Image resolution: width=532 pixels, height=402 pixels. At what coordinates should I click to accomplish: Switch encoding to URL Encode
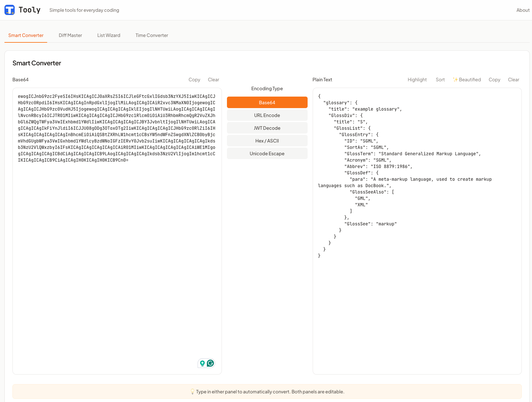267,115
